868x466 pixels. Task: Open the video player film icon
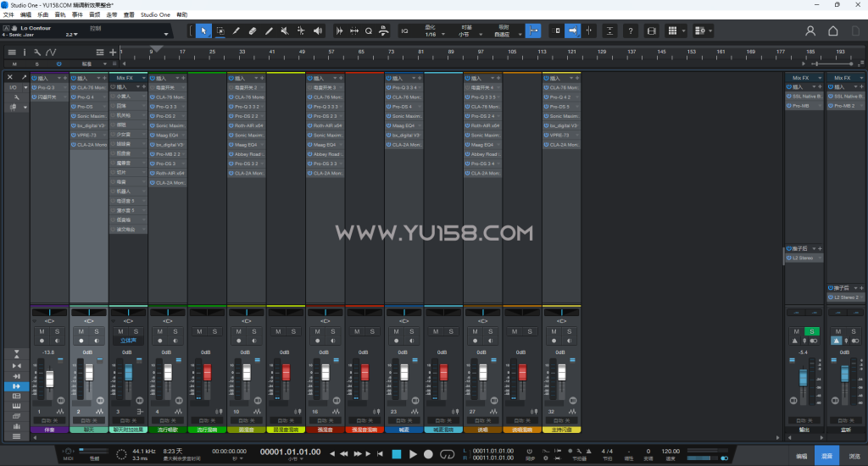tap(652, 31)
